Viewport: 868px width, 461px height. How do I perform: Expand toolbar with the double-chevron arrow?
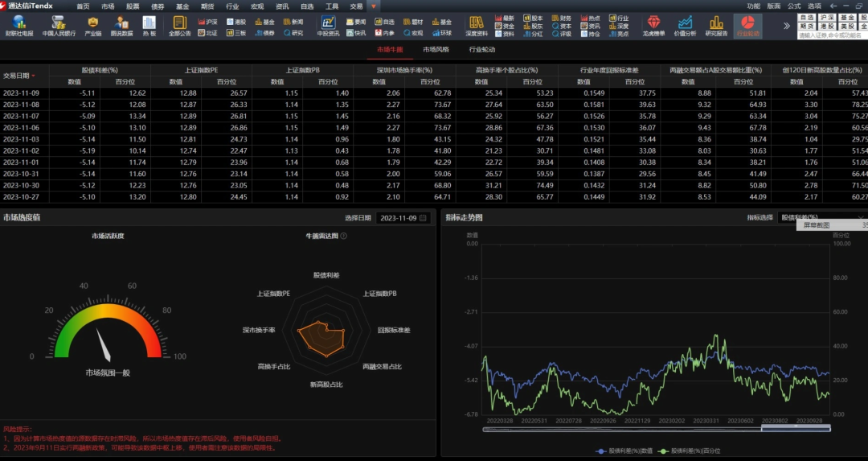tap(787, 26)
